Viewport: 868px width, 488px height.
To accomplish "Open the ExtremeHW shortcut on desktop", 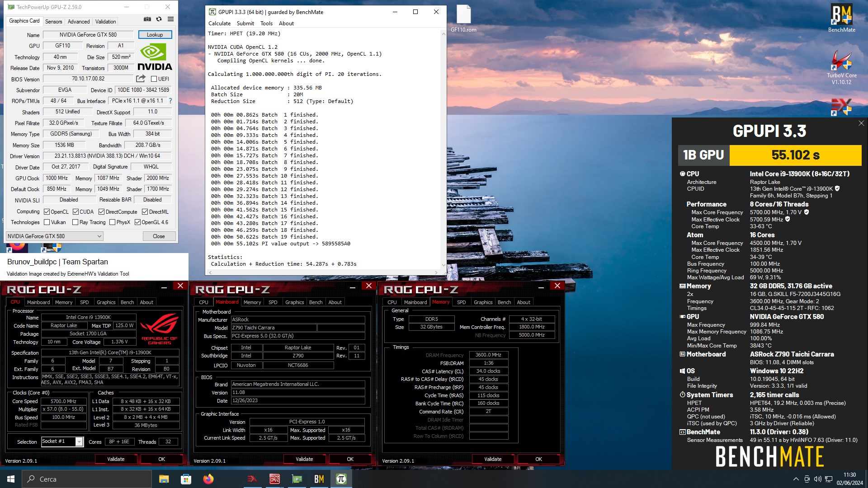I will click(841, 107).
